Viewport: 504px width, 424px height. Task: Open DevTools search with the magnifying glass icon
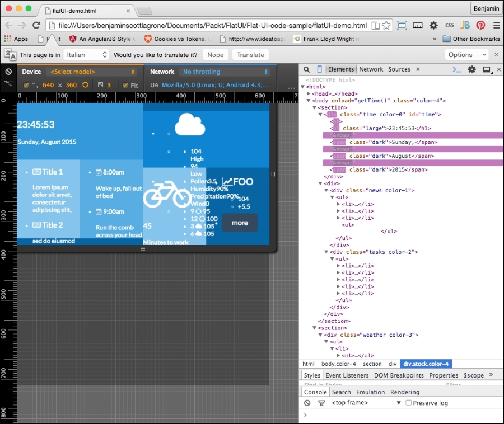click(306, 69)
